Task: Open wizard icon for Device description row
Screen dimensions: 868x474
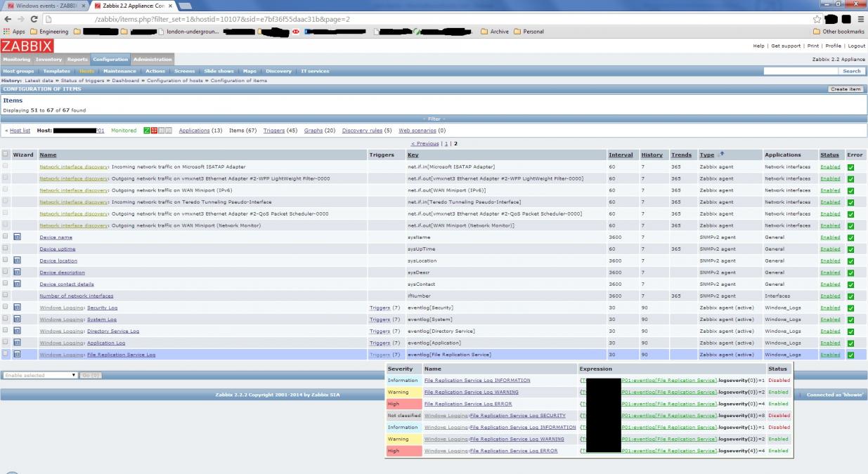Action: [x=17, y=272]
